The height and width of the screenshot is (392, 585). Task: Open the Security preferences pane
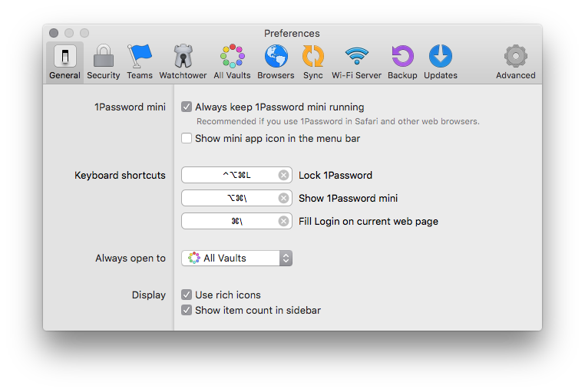(104, 62)
